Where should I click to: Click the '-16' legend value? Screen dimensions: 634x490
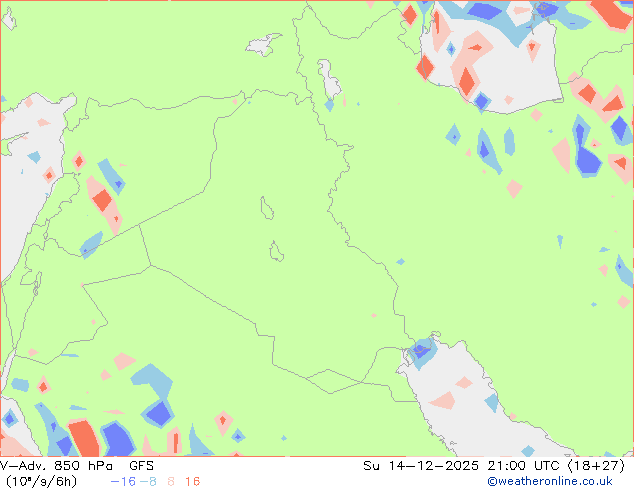[x=123, y=482]
